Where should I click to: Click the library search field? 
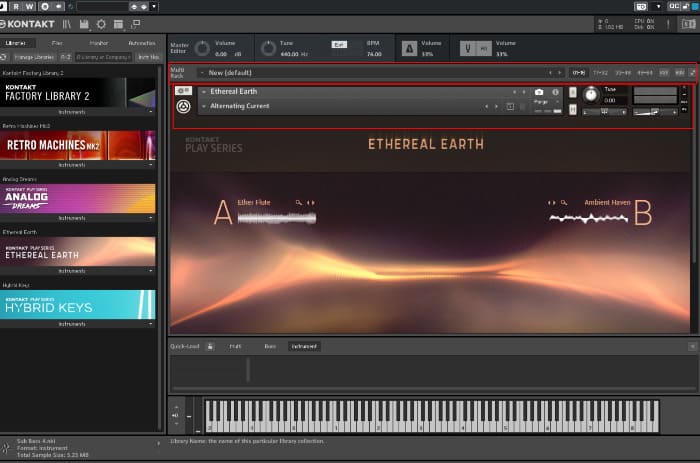point(103,57)
